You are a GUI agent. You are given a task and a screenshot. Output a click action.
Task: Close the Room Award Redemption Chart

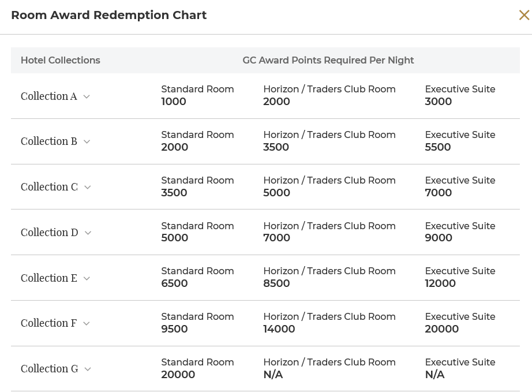[x=524, y=15]
